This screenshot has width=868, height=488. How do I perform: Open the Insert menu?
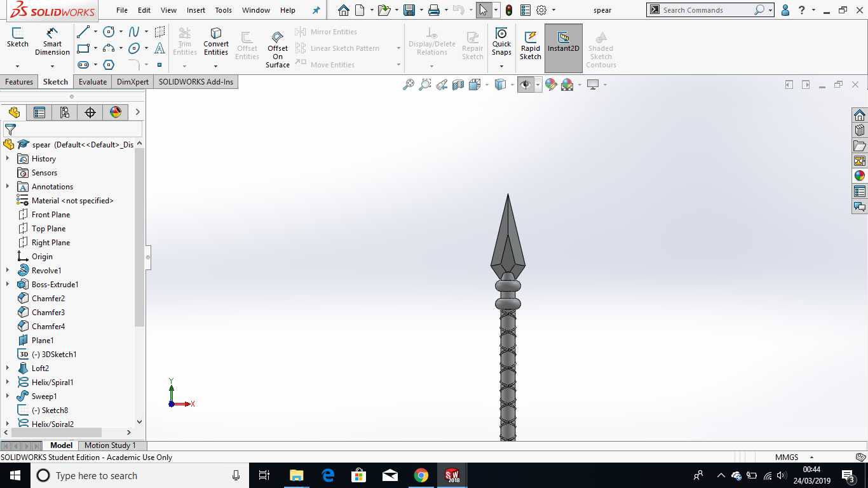click(196, 10)
